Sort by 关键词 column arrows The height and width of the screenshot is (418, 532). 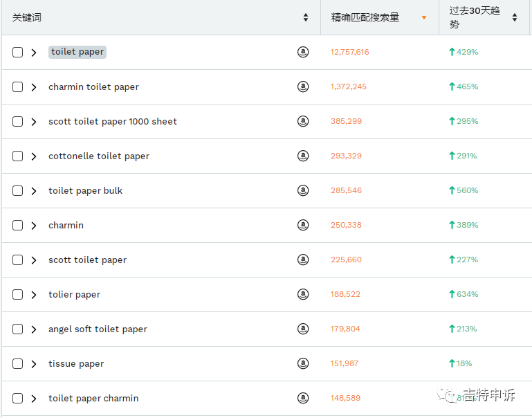(x=305, y=17)
